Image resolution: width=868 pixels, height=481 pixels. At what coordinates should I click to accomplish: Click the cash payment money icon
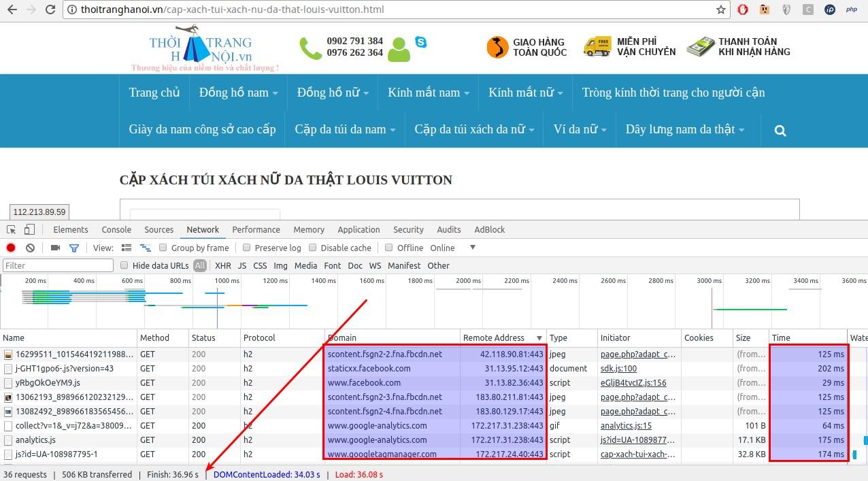coord(700,46)
